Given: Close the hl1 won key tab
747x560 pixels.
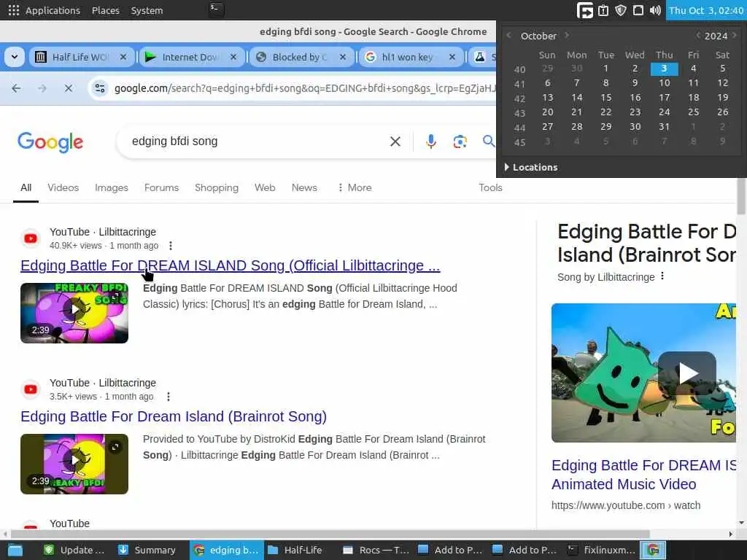Looking at the screenshot, I should 452,57.
